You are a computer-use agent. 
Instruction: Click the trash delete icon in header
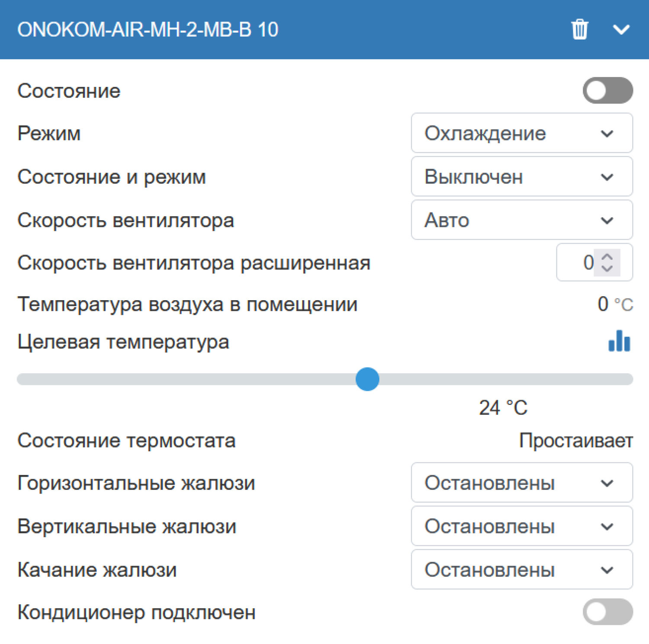click(579, 29)
